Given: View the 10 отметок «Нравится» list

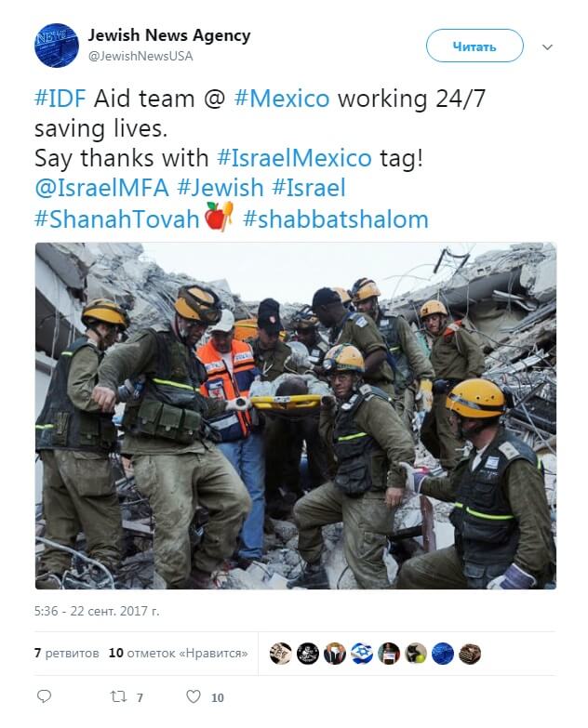Looking at the screenshot, I should (179, 653).
